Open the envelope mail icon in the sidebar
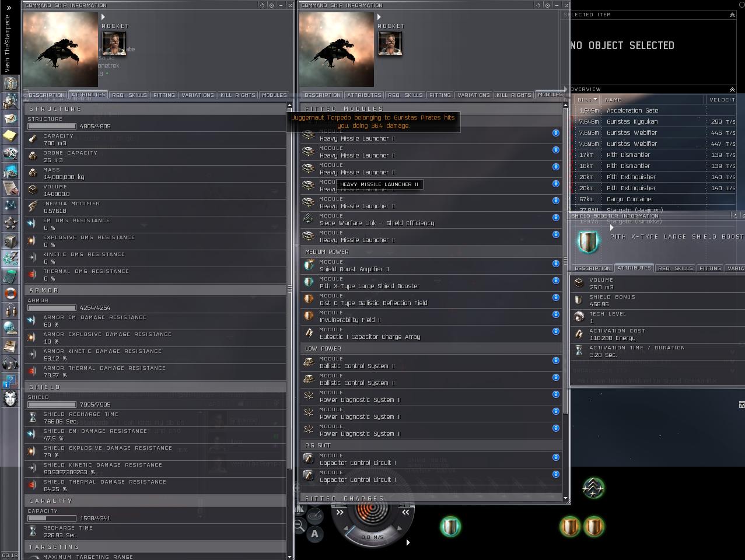The width and height of the screenshot is (745, 560). [x=10, y=118]
